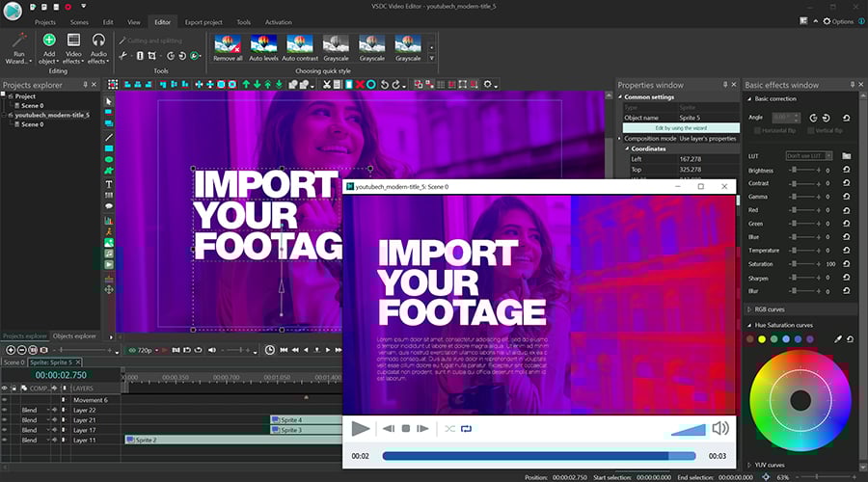Switch to the Objects explorer tab
The image size is (868, 482).
click(74, 335)
